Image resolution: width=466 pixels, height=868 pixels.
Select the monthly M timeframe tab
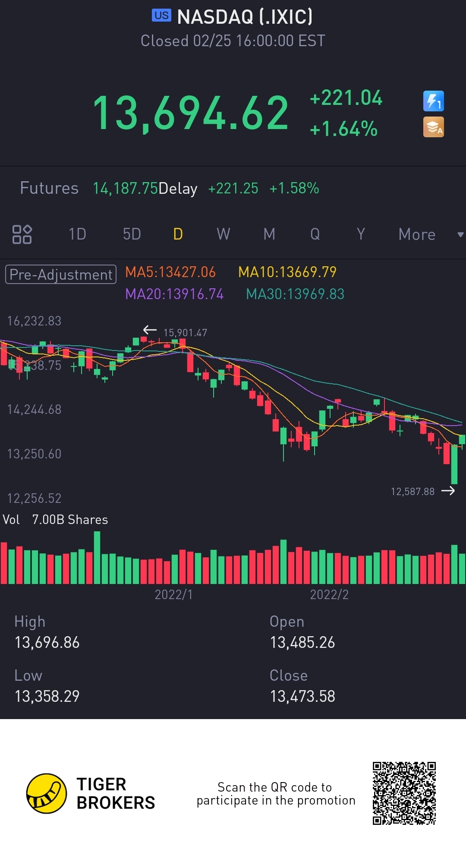(x=269, y=234)
